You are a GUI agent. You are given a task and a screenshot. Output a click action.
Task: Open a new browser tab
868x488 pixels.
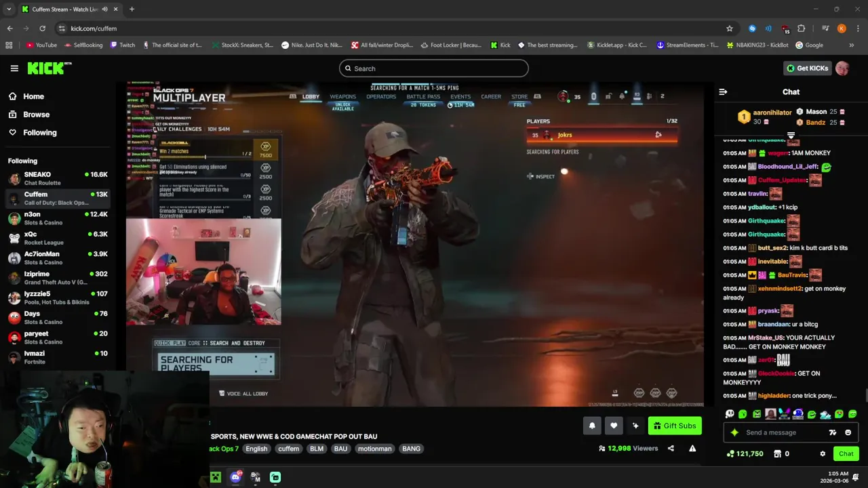[132, 9]
